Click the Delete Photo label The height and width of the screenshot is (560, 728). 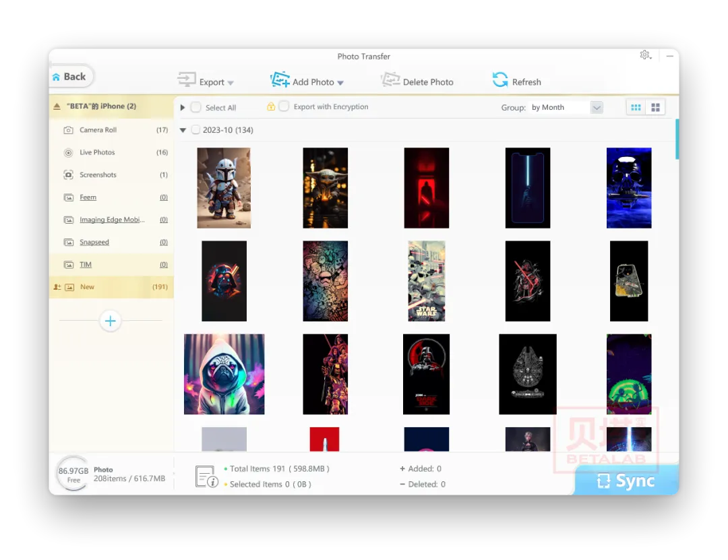[x=428, y=82]
